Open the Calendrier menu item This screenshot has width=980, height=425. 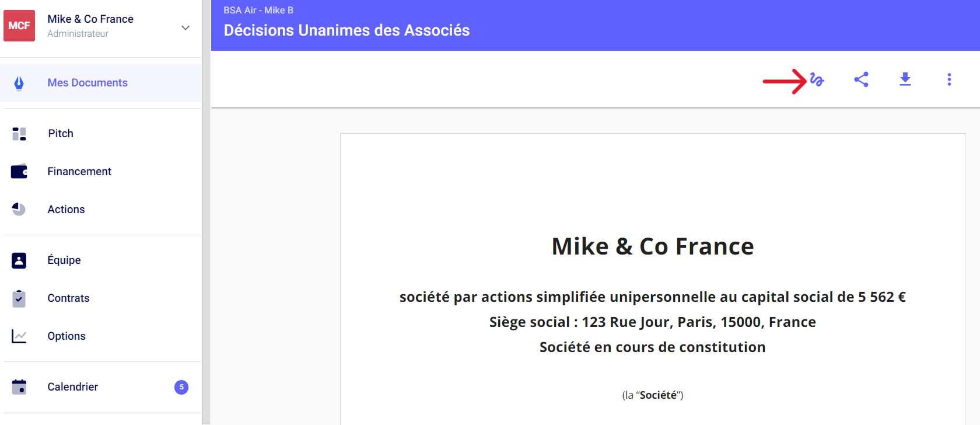pyautogui.click(x=72, y=387)
